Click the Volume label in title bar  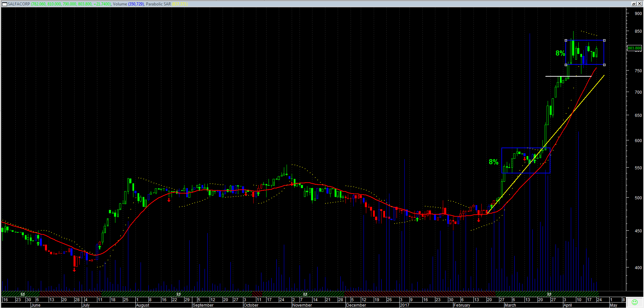pos(120,4)
